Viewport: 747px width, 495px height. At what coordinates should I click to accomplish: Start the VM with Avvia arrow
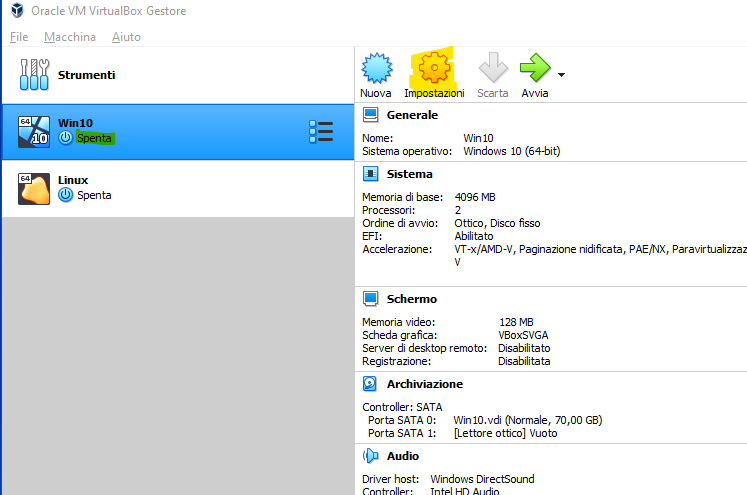pos(535,68)
